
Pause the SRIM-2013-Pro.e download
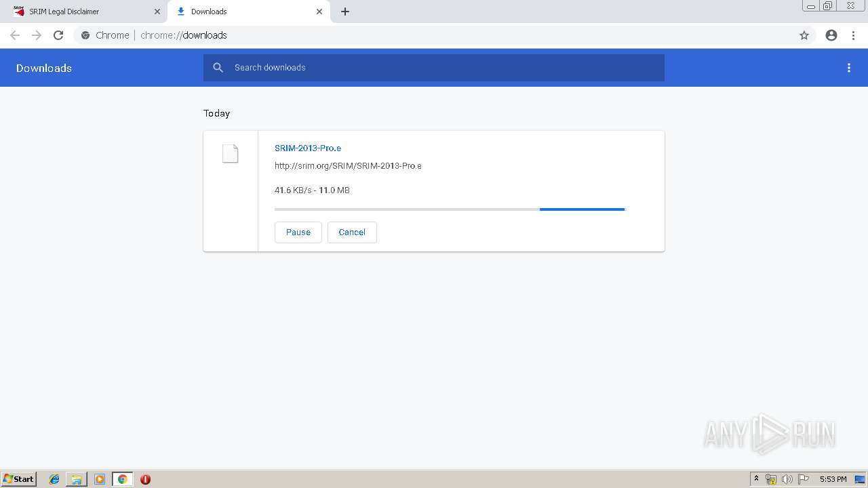[x=298, y=232]
